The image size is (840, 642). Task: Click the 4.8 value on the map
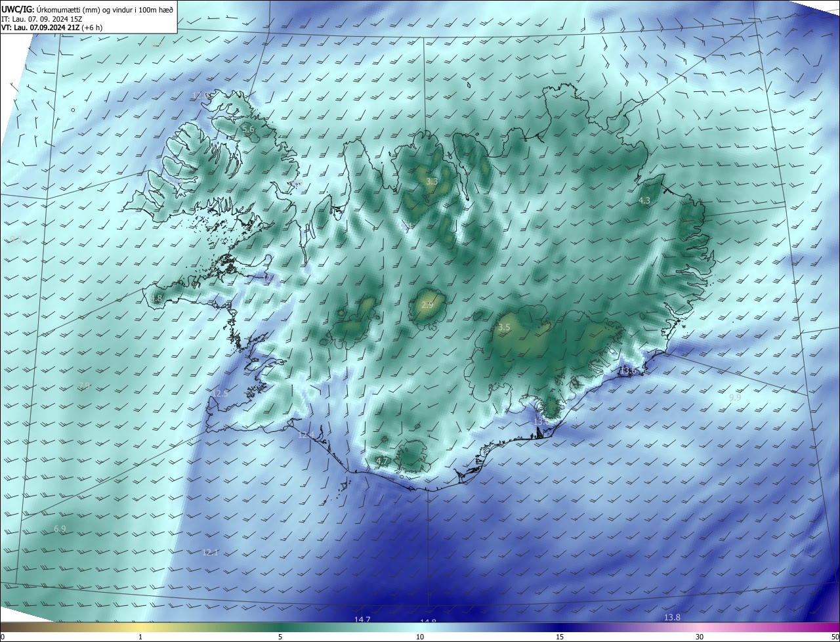click(156, 299)
